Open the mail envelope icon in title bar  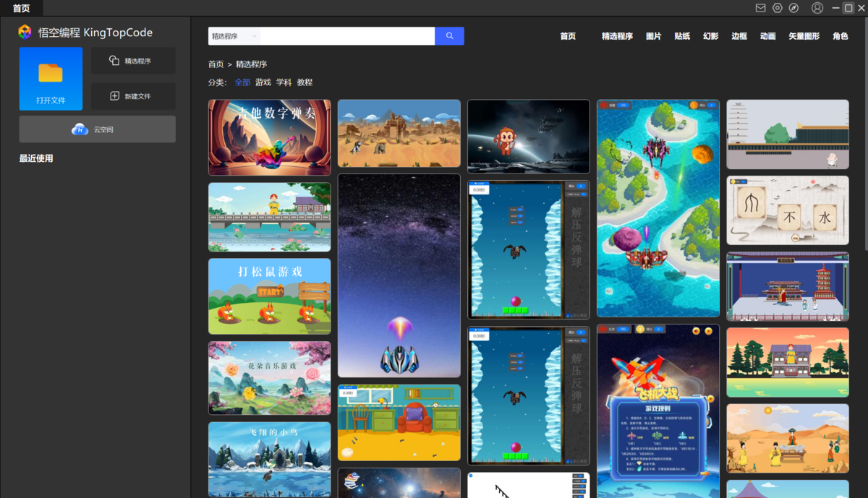point(760,8)
